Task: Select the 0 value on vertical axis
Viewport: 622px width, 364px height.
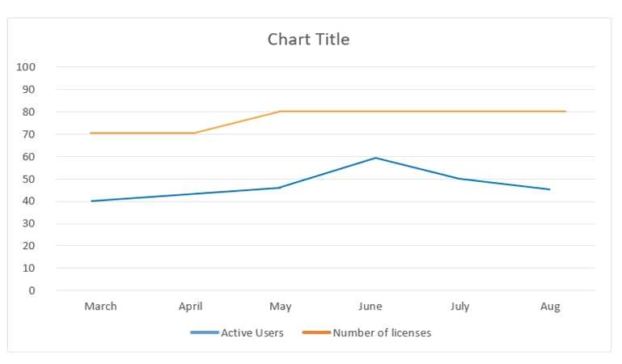Action: [x=32, y=290]
